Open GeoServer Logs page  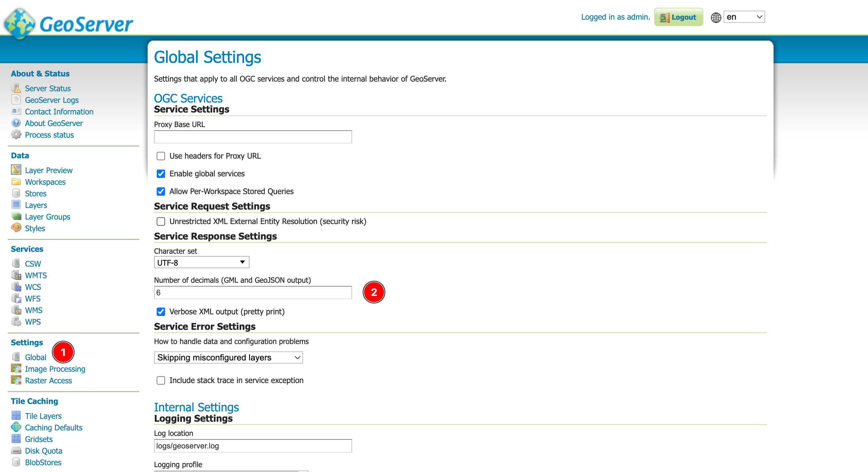[x=52, y=100]
